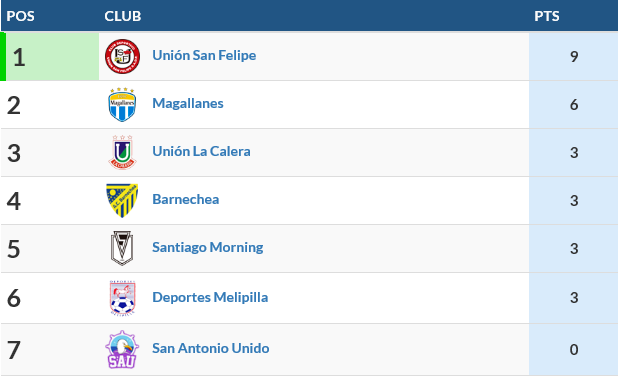Image resolution: width=618 pixels, height=376 pixels.
Task: Sort table by the POS column header
Action: [20, 16]
